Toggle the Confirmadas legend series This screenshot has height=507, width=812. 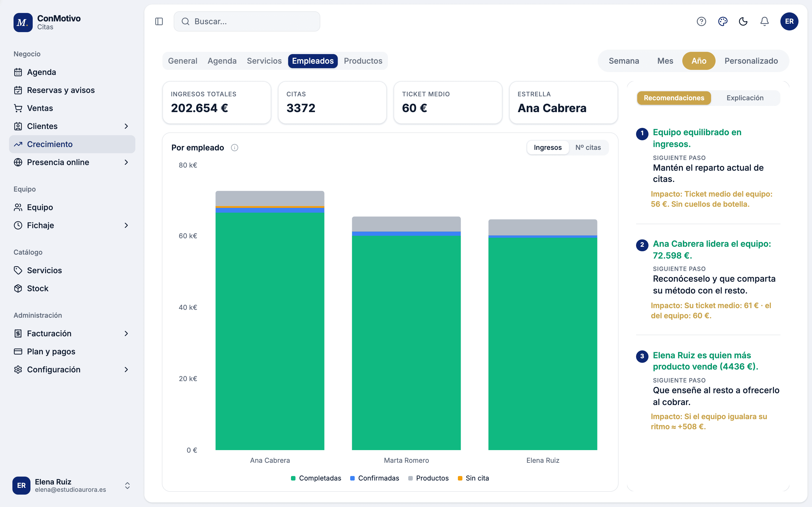(x=374, y=478)
